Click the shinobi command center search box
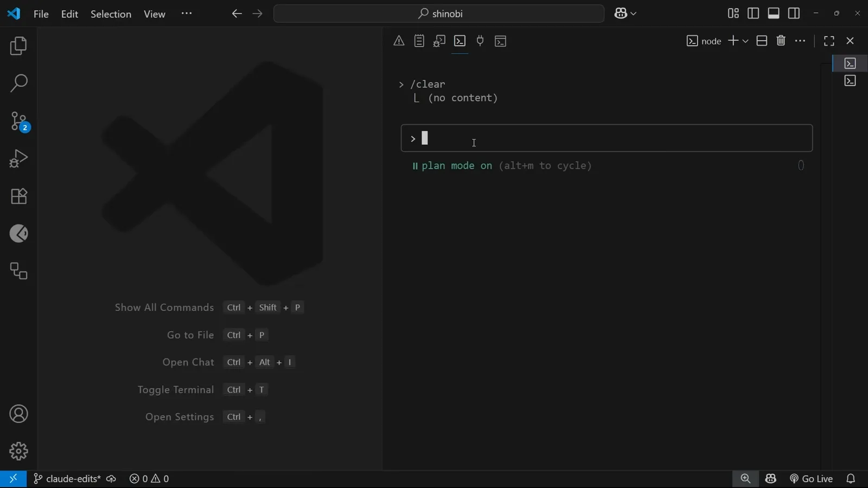Screen dimensions: 868x488 pos(439,14)
